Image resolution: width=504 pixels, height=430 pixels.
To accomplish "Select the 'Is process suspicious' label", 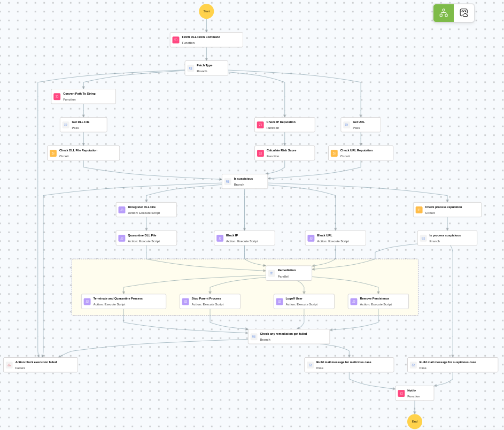I will [x=445, y=235].
